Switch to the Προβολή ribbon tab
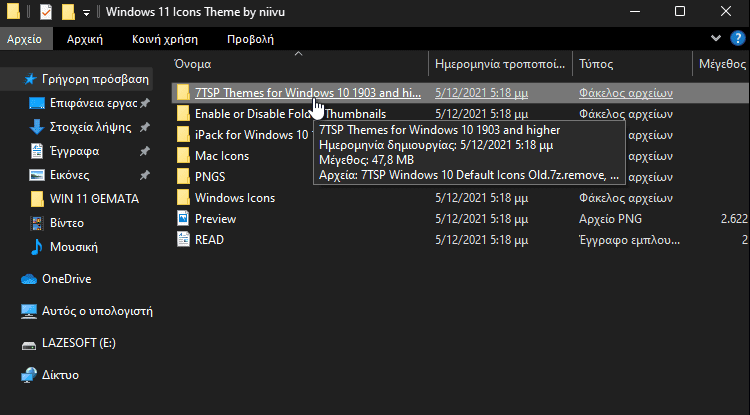 click(250, 39)
